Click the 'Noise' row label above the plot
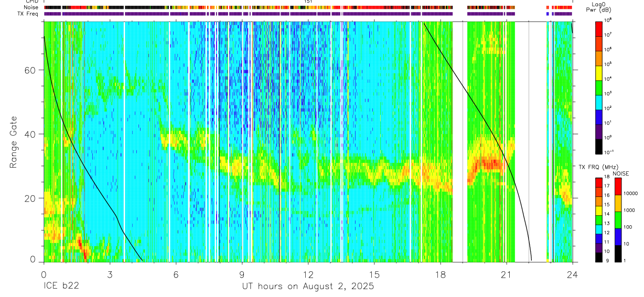 click(x=31, y=7)
